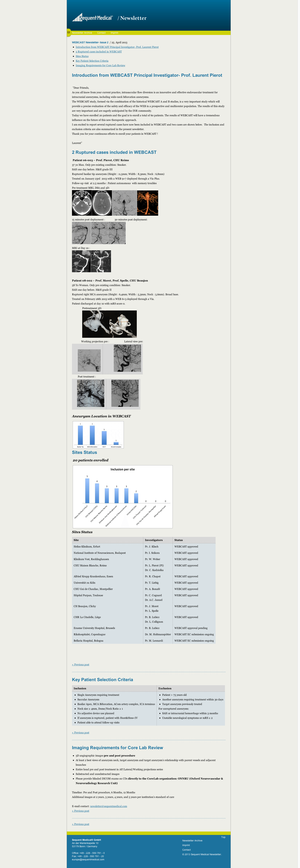Click the Sequent Medical logo
Image resolution: width=300 pixels, height=868 pixels.
click(x=92, y=18)
